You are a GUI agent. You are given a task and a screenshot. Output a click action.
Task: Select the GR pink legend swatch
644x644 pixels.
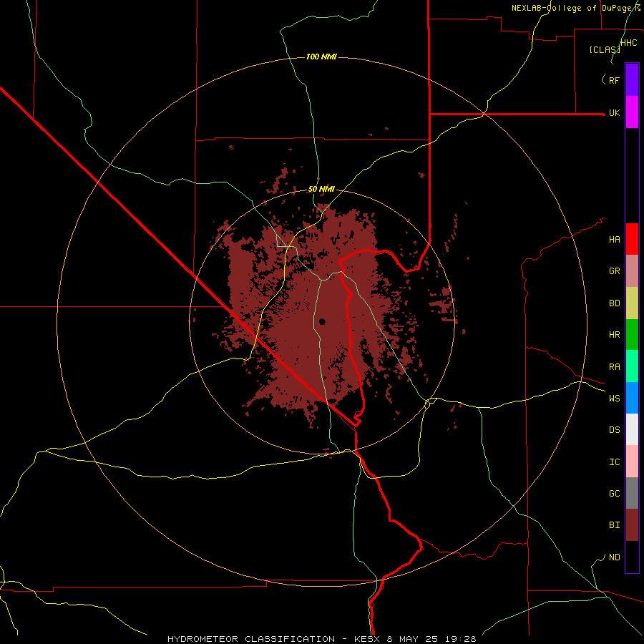coord(632,271)
